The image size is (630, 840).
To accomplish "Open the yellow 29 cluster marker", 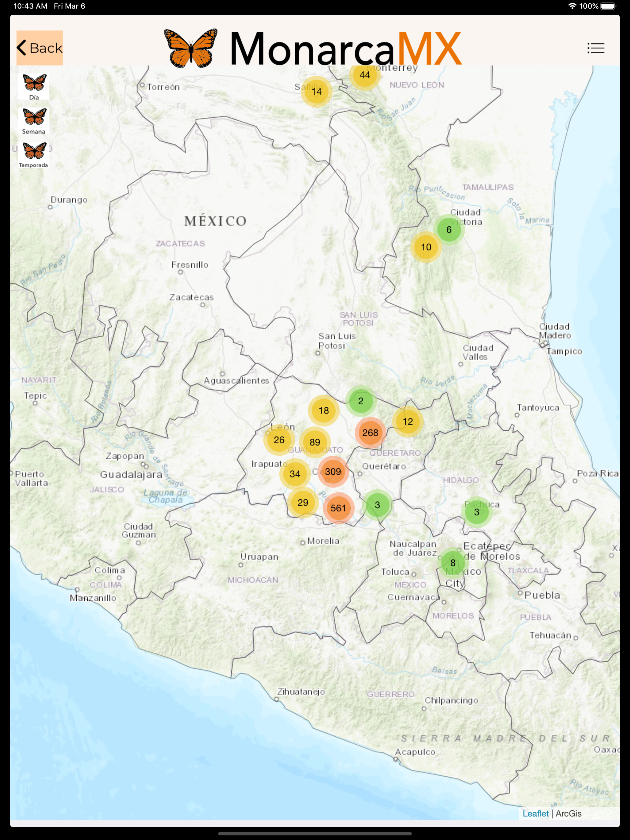I will click(303, 502).
